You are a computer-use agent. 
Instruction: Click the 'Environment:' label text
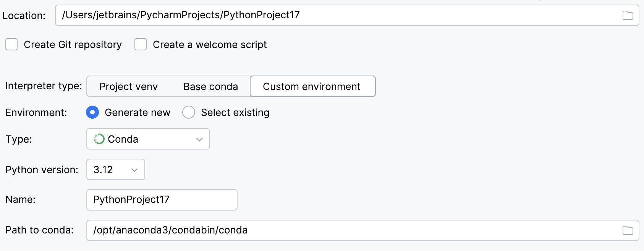[36, 113]
